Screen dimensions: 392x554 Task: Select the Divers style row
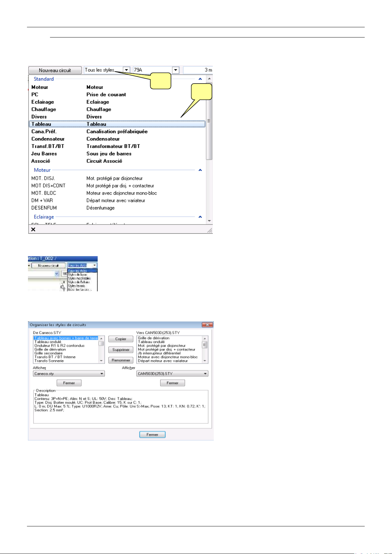click(117, 117)
